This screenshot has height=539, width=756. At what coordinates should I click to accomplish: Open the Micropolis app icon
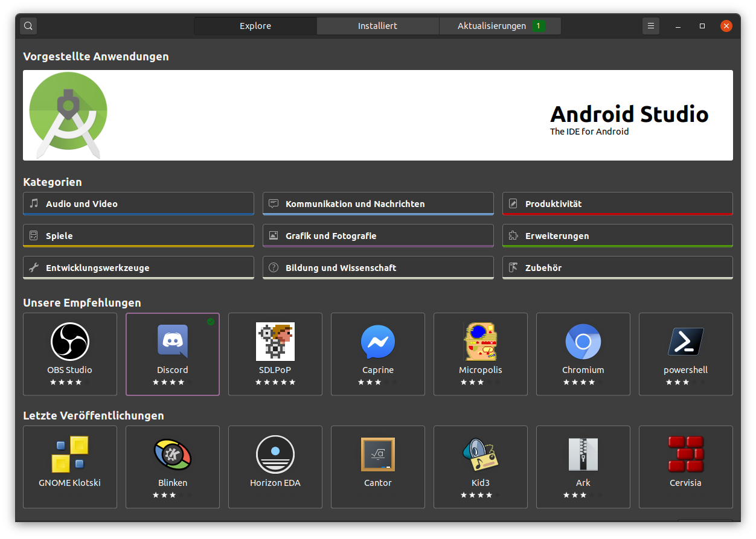(481, 342)
